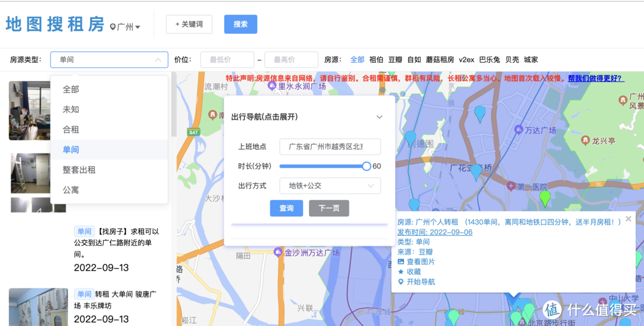This screenshot has height=326, width=644.
Task: Choose 未知 in room type list
Action: click(x=109, y=109)
